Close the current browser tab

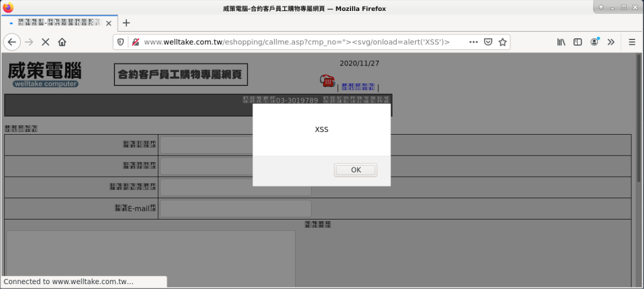pos(108,24)
